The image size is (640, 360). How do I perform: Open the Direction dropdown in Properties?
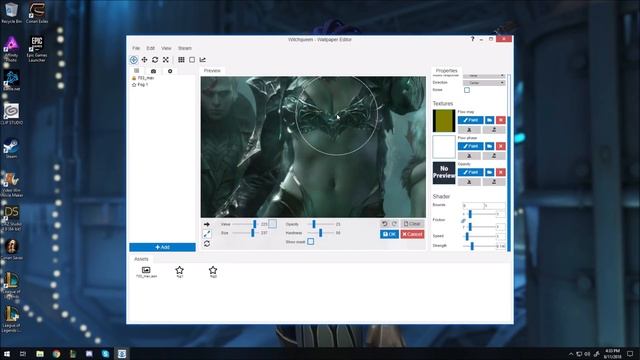coord(484,83)
